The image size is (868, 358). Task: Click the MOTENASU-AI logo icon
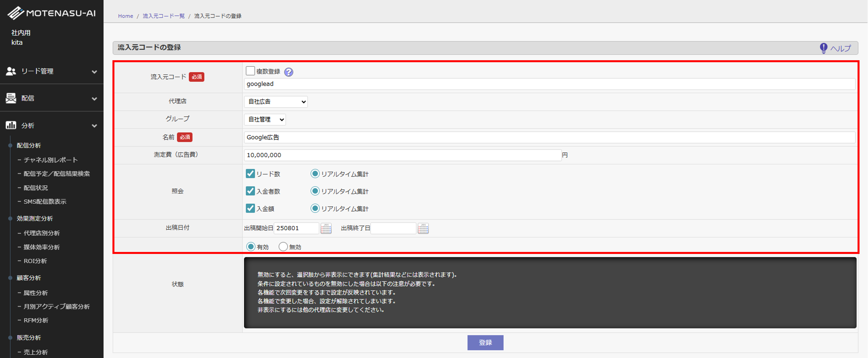coord(16,13)
